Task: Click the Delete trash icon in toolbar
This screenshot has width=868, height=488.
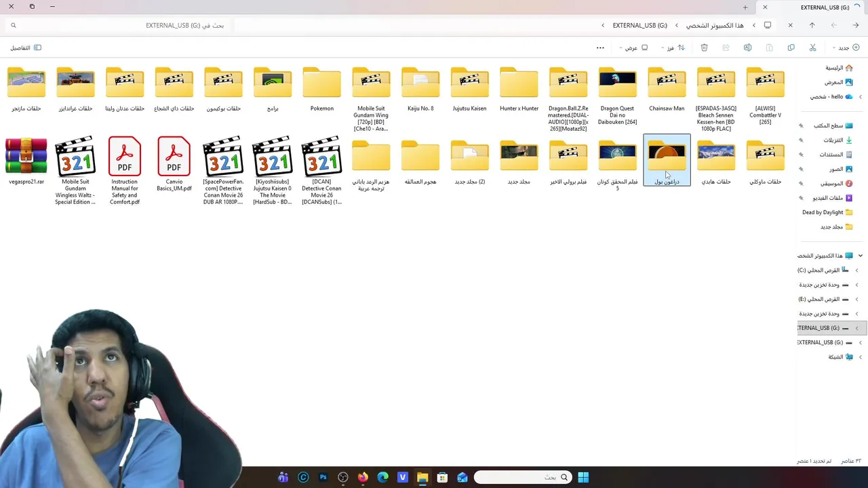Action: [704, 48]
